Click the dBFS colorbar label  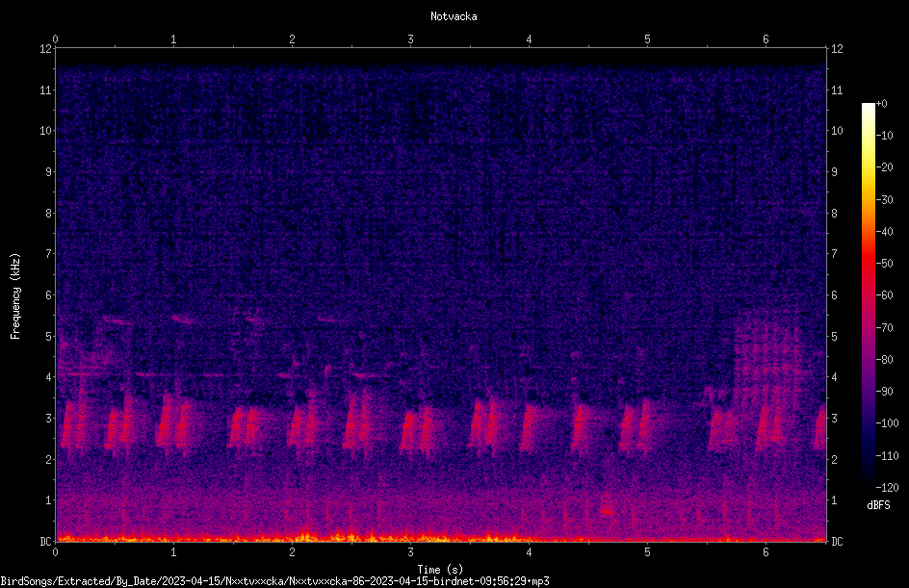click(x=878, y=505)
